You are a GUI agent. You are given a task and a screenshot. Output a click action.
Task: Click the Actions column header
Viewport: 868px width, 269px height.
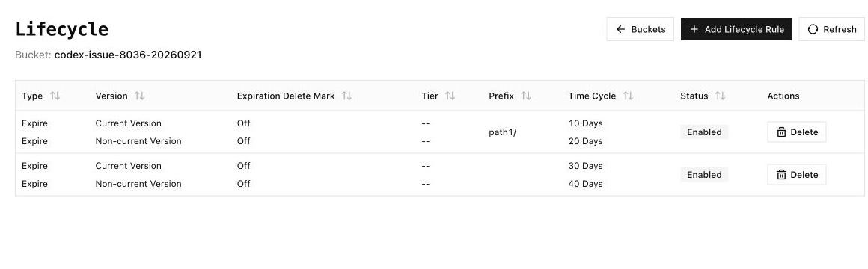[783, 96]
